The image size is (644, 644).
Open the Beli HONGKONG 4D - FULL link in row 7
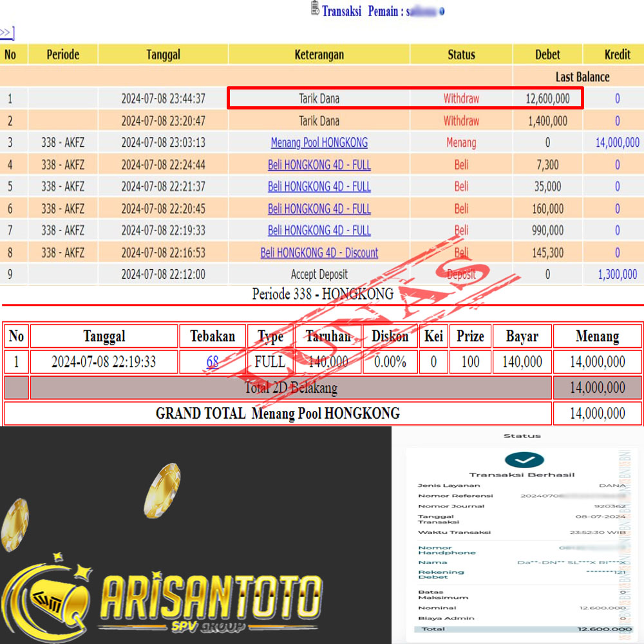(319, 231)
